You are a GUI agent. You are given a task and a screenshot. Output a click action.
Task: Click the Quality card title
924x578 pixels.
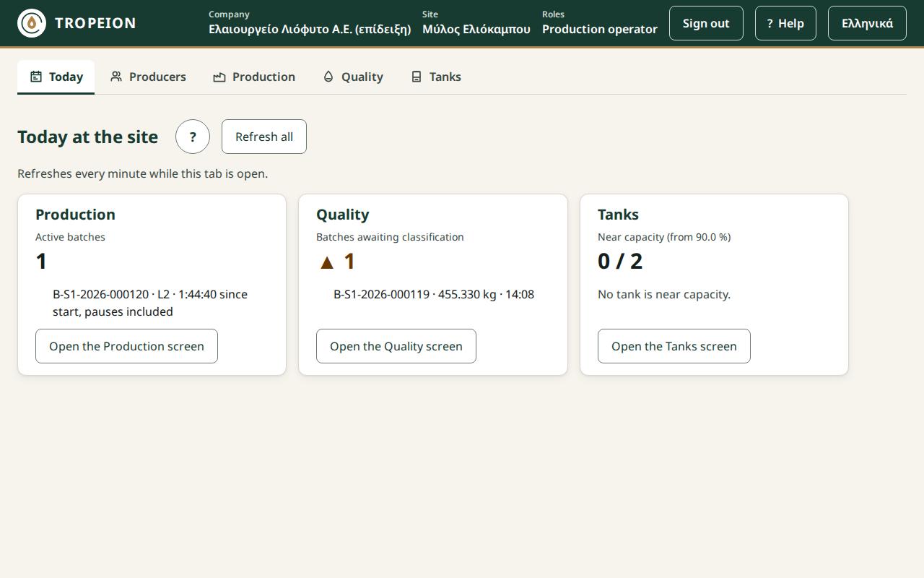(343, 215)
